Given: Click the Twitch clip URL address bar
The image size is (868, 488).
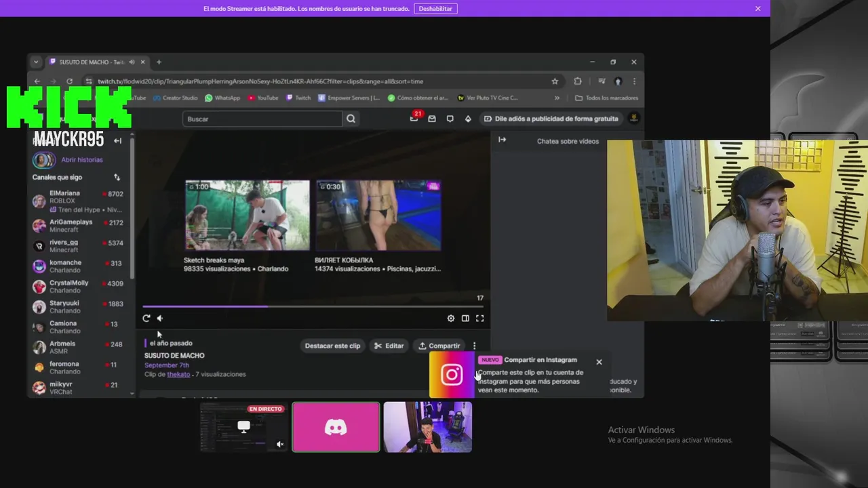Looking at the screenshot, I should (319, 81).
